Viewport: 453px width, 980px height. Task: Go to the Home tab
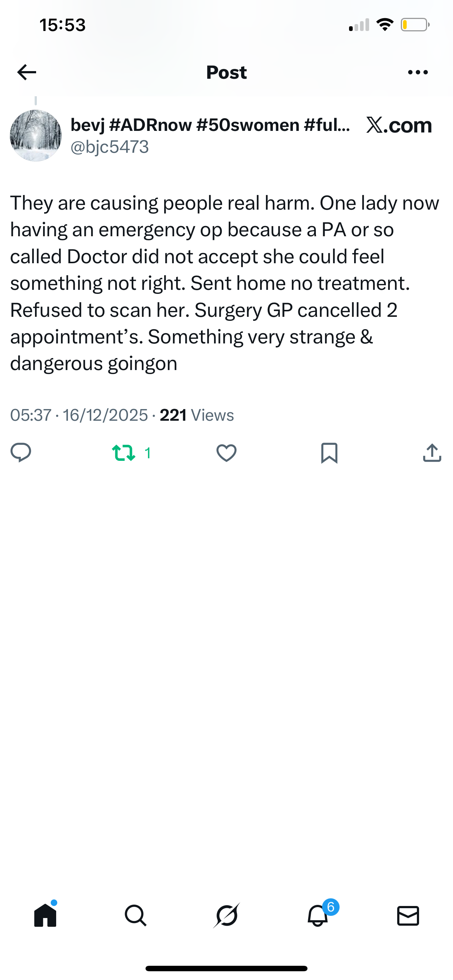(x=45, y=915)
